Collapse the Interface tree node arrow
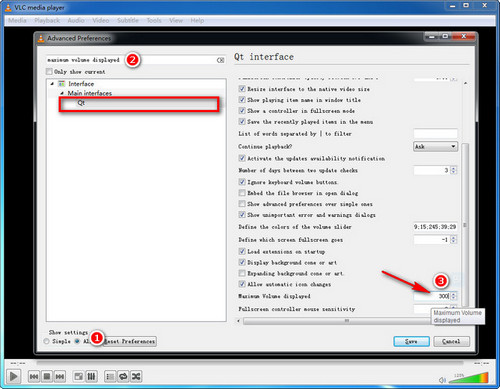This screenshot has height=389, width=500. point(52,84)
